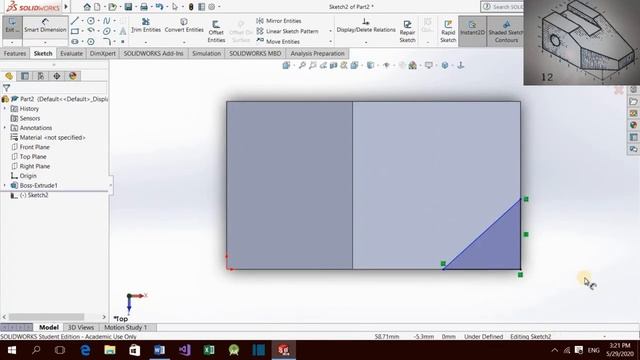Open Windows Start menu
The image size is (640, 360).
(x=11, y=350)
